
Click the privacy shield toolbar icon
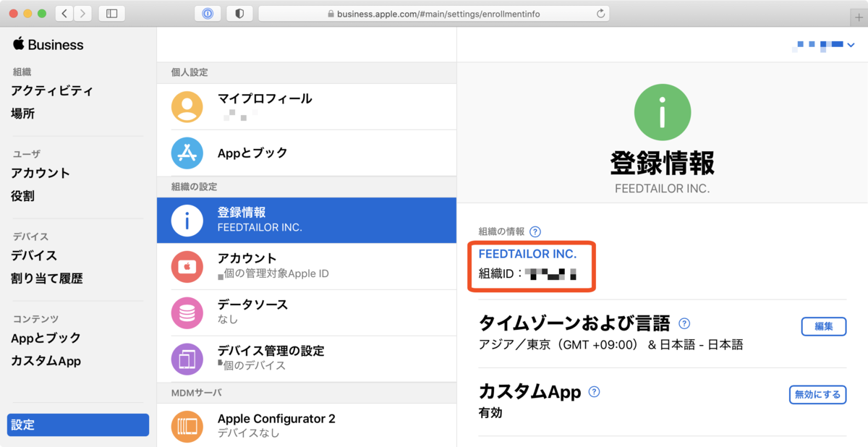239,14
